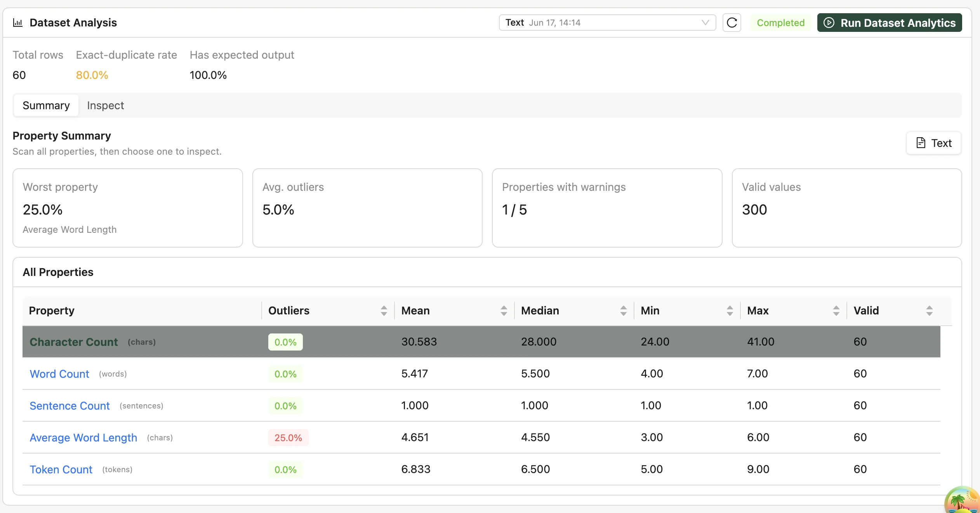The width and height of the screenshot is (980, 513).
Task: Click the All Properties heading
Action: [58, 272]
